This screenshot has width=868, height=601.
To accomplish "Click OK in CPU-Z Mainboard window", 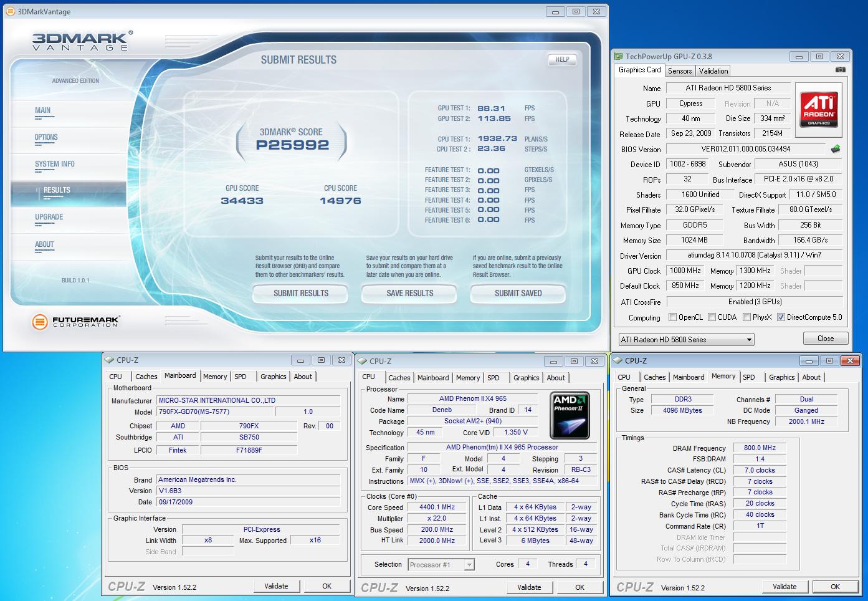I will pos(327,586).
